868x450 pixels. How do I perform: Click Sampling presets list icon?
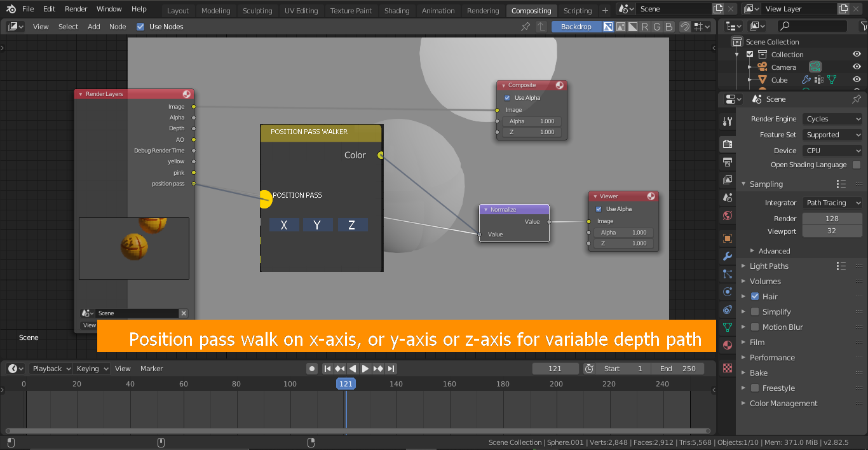coord(841,184)
